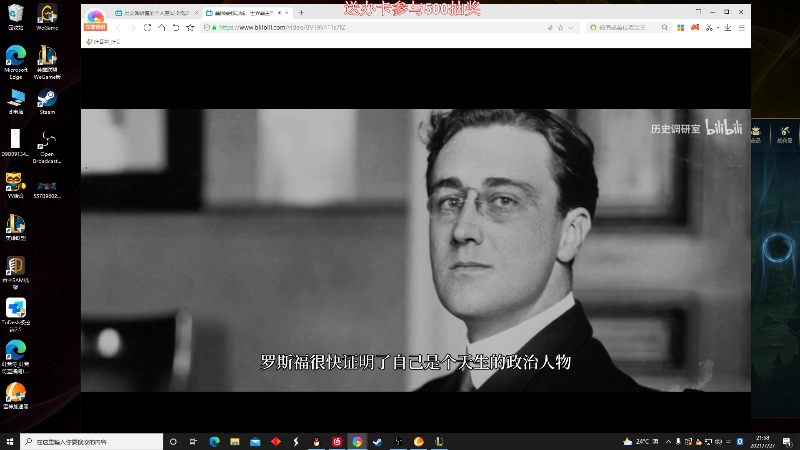Open the raccoon YY desktop icon

point(16,185)
